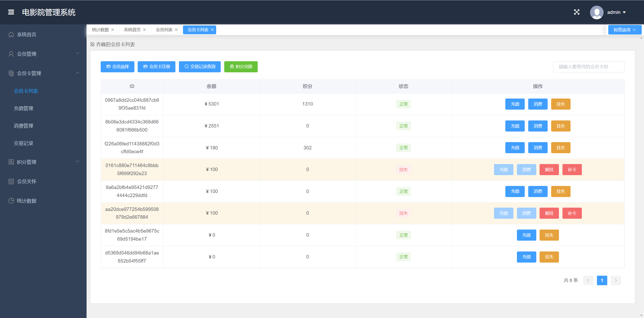Toggle fullscreen with the expand arrows icon

[577, 12]
